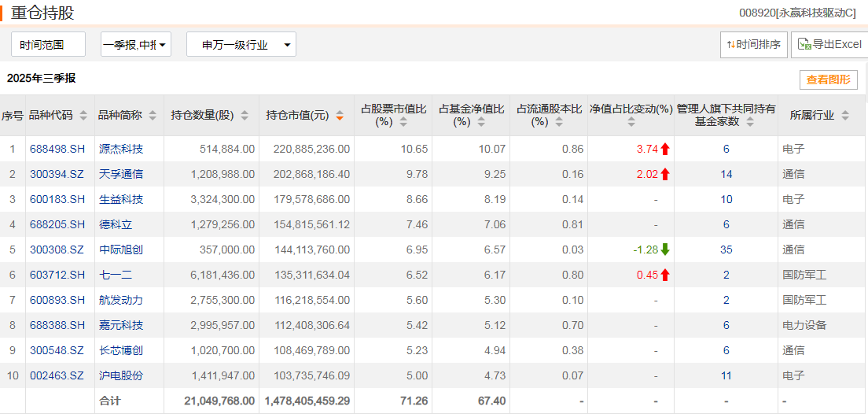This screenshot has width=868, height=414.
Task: Sort by 净值占比变动 column arrows
Action: 631,121
